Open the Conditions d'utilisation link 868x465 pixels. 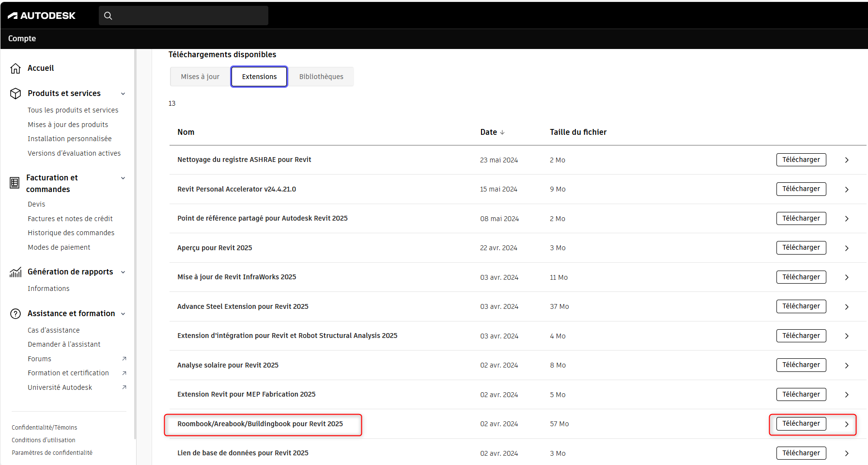44,440
